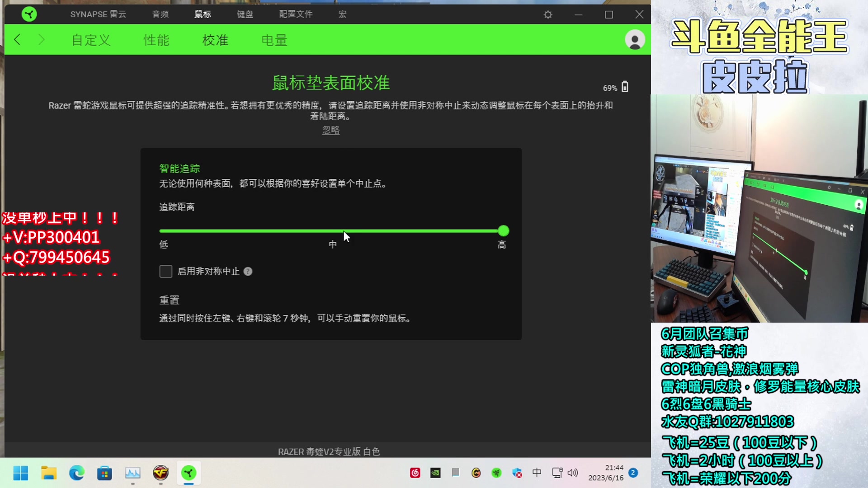Image resolution: width=868 pixels, height=488 pixels.
Task: Click the forward navigation chevron arrow
Action: 42,40
